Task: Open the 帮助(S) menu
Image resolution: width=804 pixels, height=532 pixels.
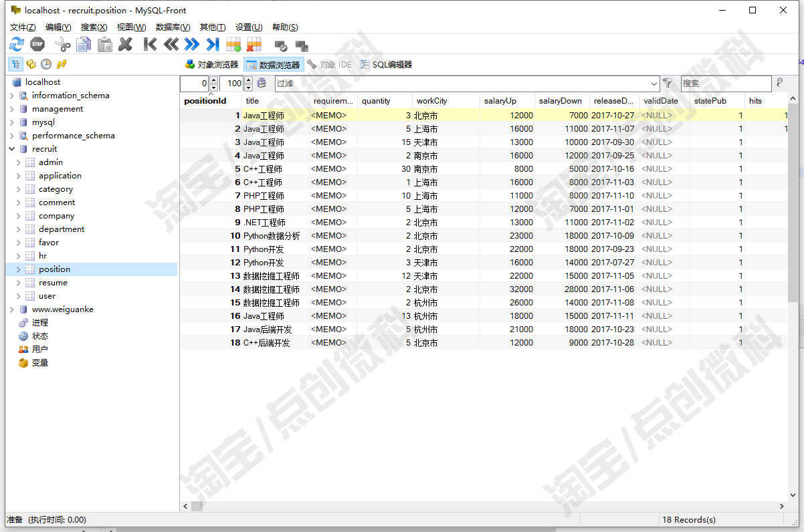Action: [x=285, y=27]
